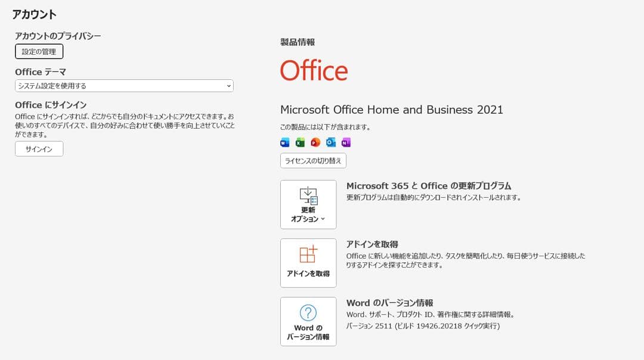Click the PowerPoint product icon
644x360 pixels.
pos(315,142)
